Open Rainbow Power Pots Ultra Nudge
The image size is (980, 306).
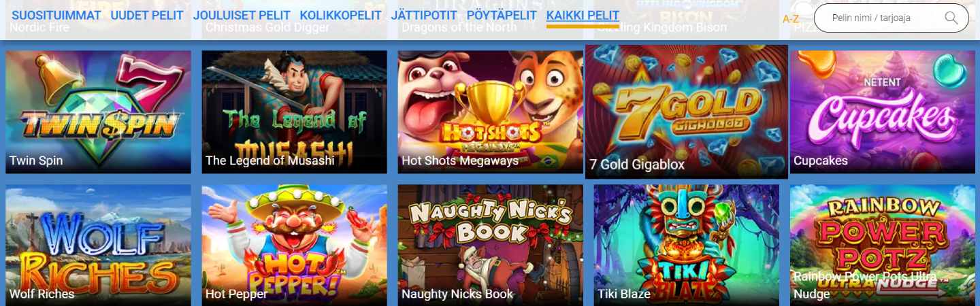883,245
